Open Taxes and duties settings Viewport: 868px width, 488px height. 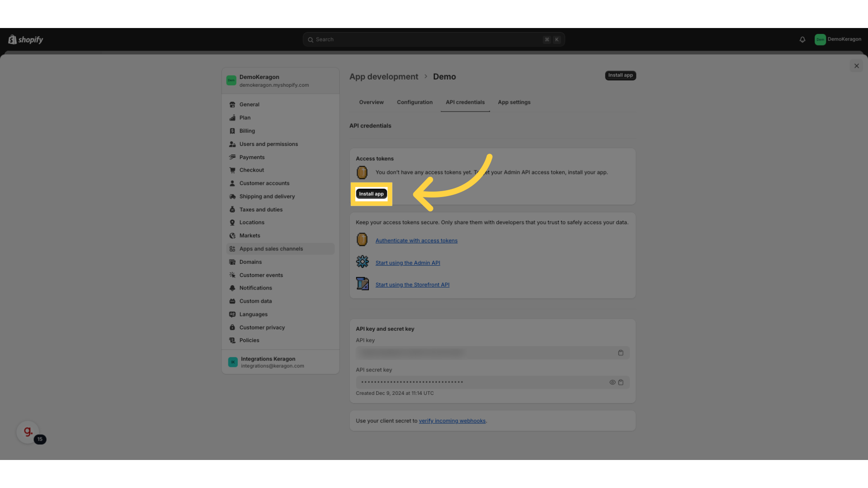(261, 210)
